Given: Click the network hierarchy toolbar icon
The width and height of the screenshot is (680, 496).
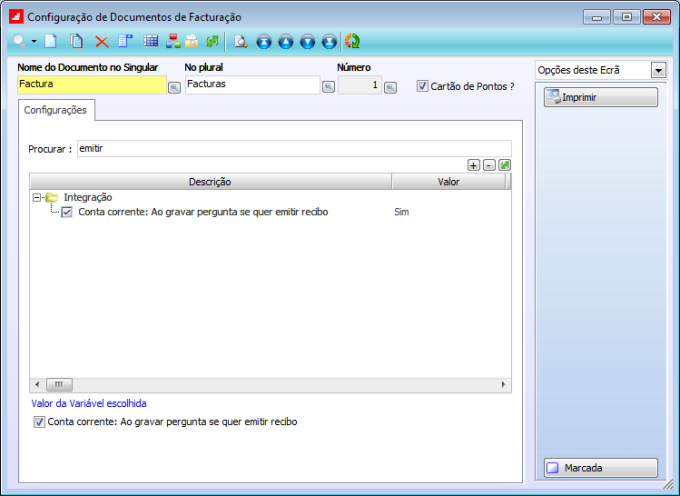Looking at the screenshot, I should click(173, 42).
